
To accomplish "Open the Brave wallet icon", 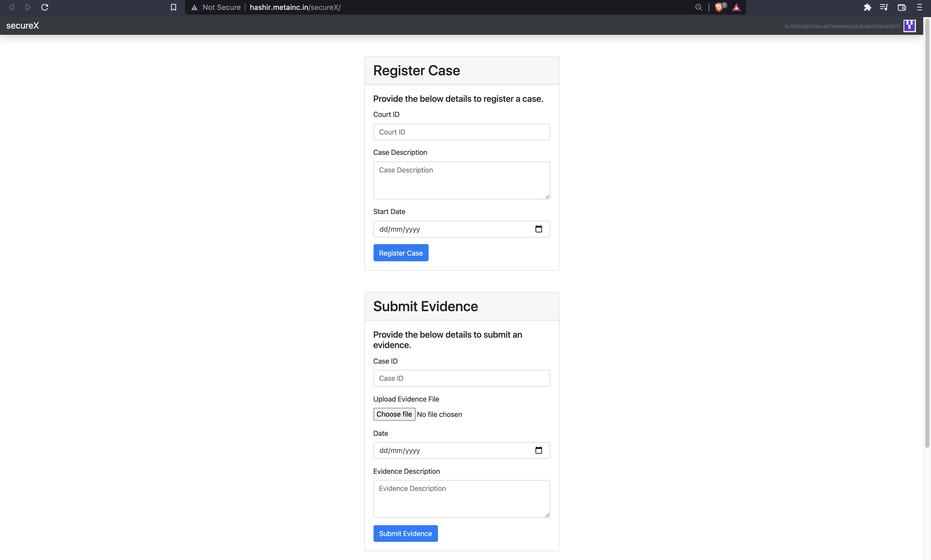I will 902,7.
